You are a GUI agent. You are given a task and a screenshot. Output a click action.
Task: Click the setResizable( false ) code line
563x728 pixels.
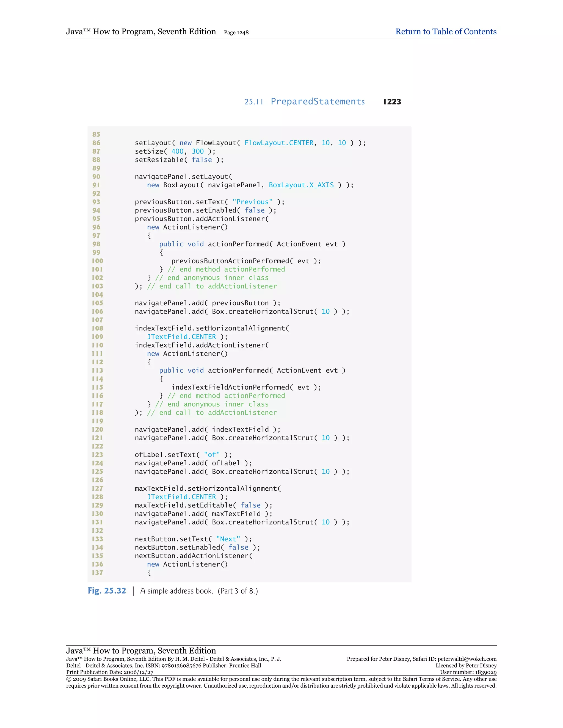click(179, 160)
